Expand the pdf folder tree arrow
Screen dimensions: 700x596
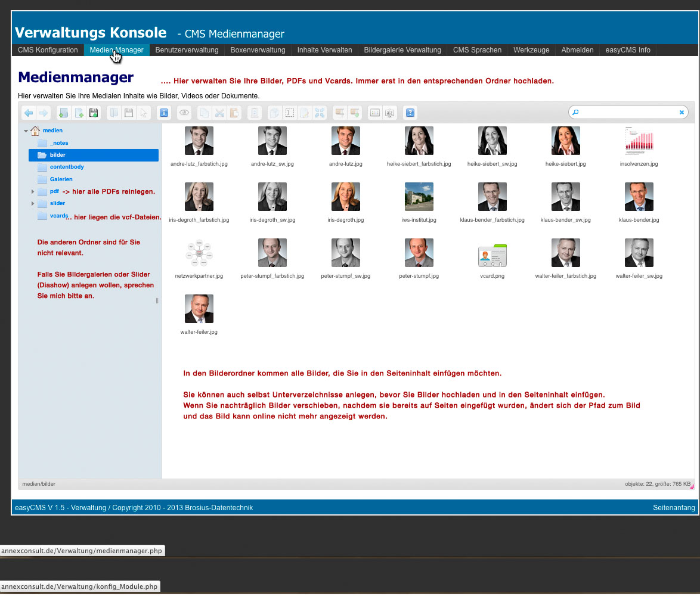33,192
